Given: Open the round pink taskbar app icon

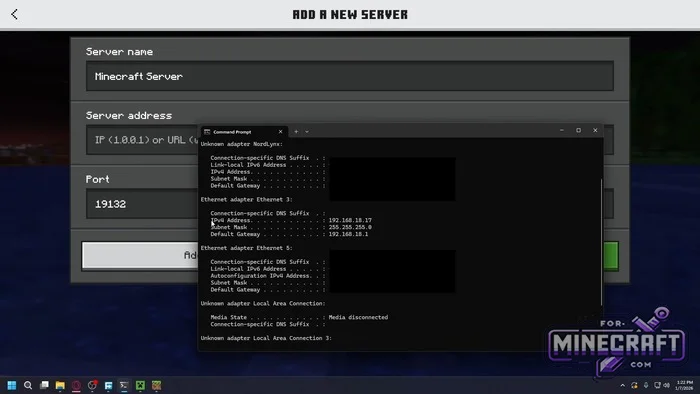Looking at the screenshot, I should 76,385.
